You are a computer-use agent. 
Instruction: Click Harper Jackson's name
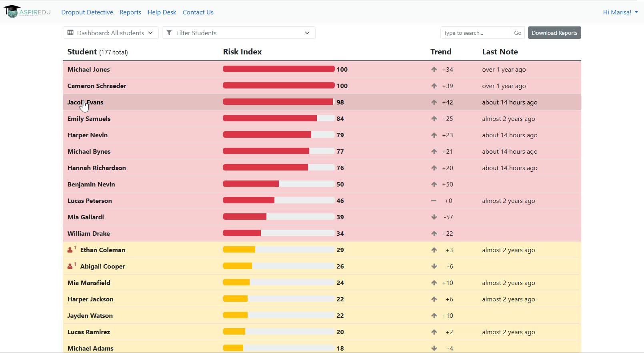(x=90, y=299)
